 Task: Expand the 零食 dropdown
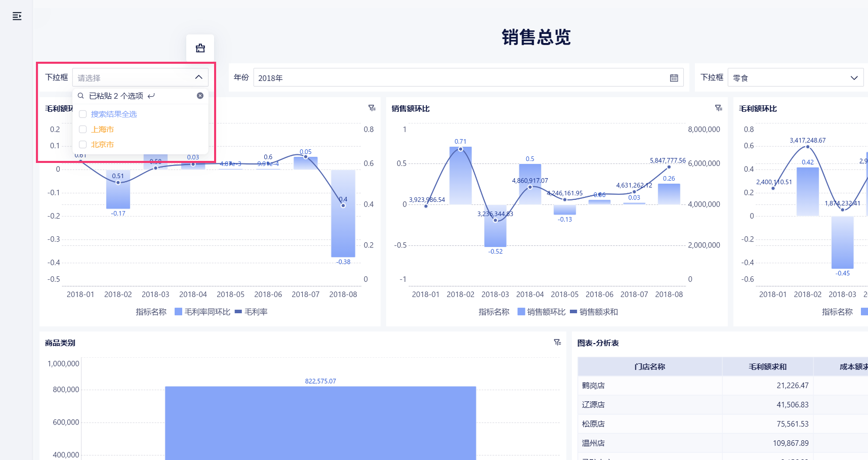796,77
